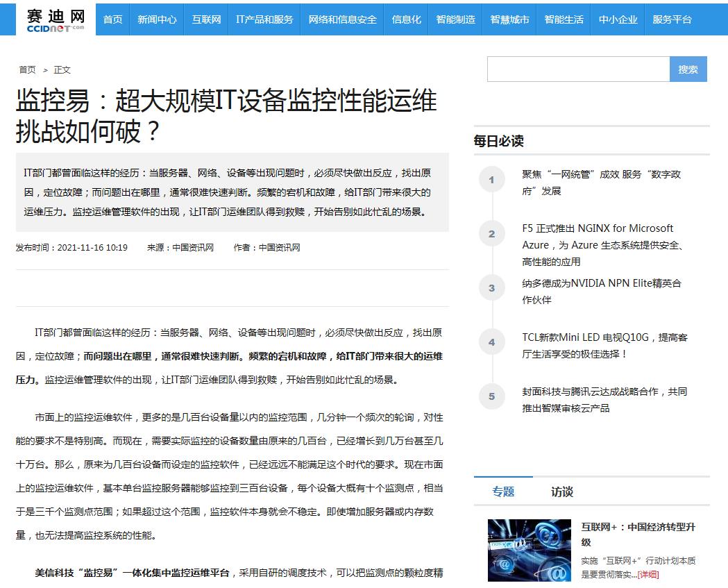Image resolution: width=728 pixels, height=588 pixels.
Task: Click the article headline 监控易：超大规模IT设备监控性能运维挑战如何破？
Action: point(226,116)
